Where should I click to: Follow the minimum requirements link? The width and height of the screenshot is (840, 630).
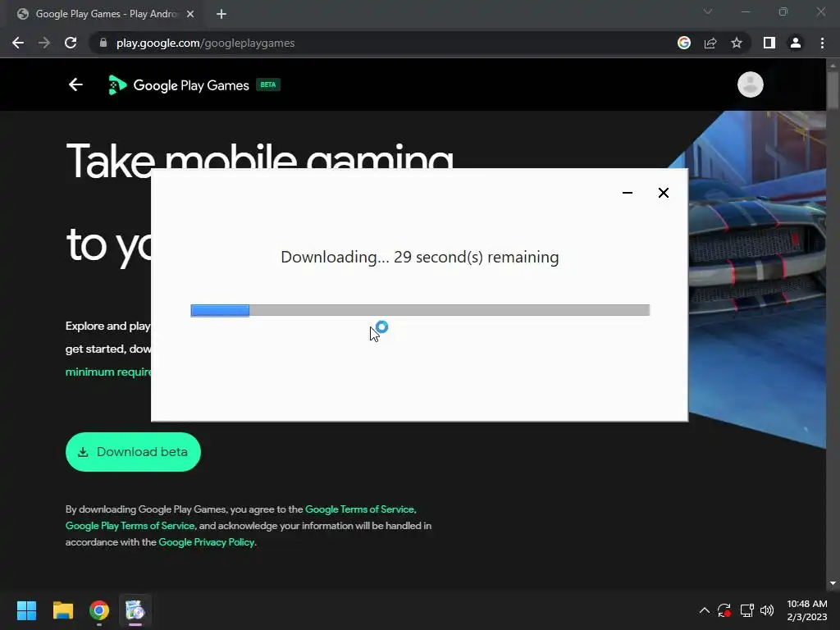pos(107,372)
